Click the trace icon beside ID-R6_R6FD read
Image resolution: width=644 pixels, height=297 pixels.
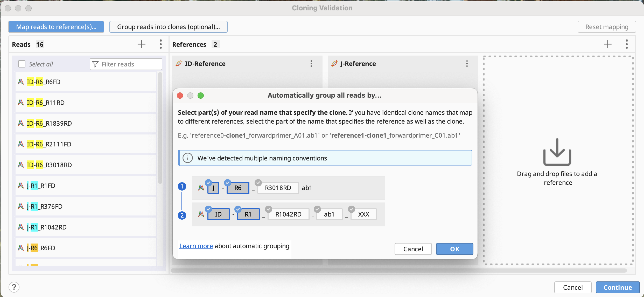[21, 82]
